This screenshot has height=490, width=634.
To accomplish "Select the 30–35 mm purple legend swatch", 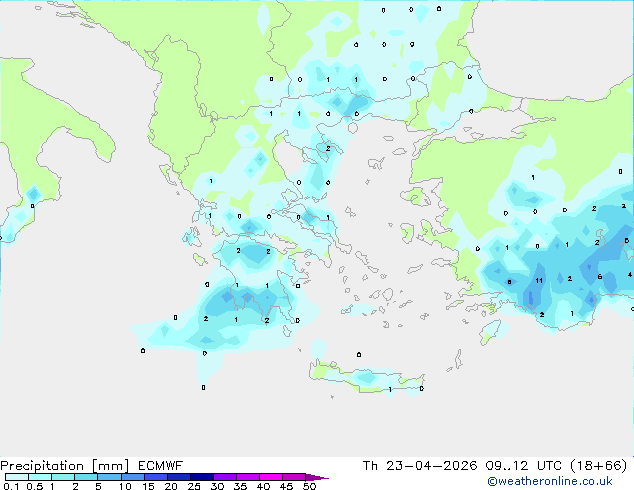I will [225, 477].
